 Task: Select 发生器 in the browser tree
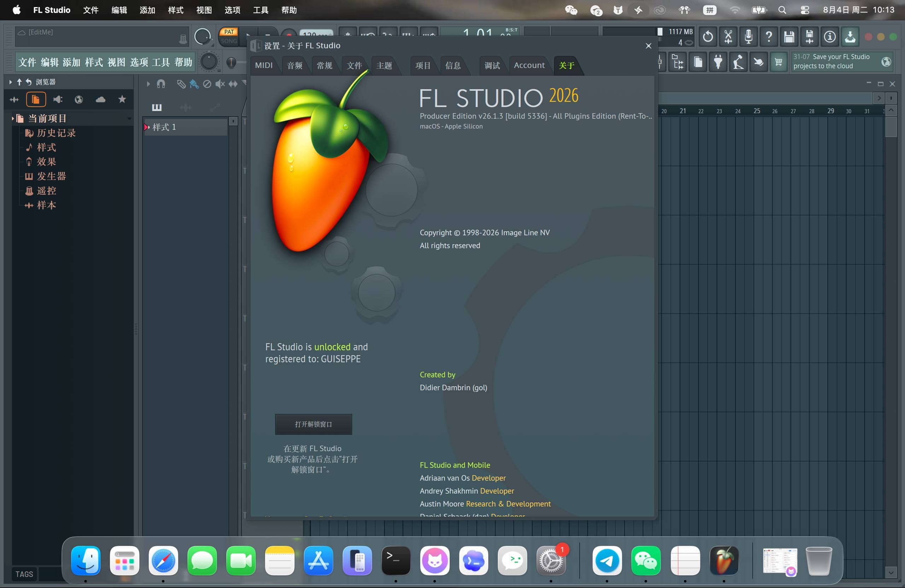click(51, 176)
